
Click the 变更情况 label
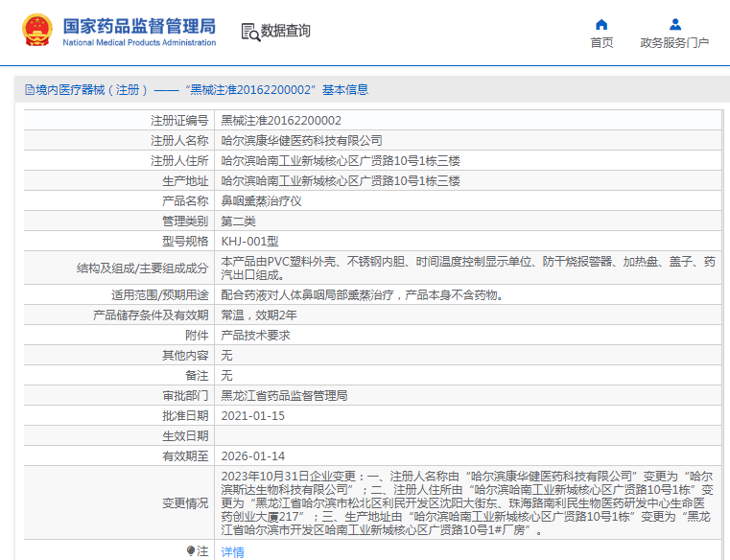tap(185, 503)
